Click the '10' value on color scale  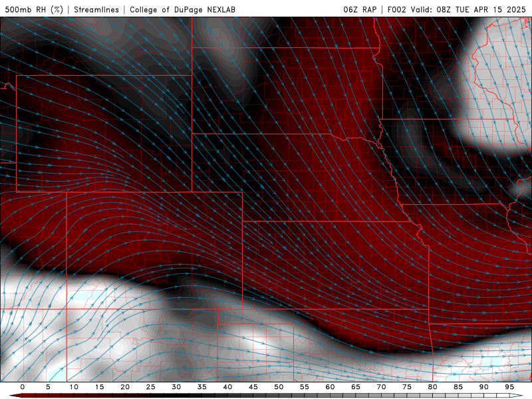tap(74, 387)
